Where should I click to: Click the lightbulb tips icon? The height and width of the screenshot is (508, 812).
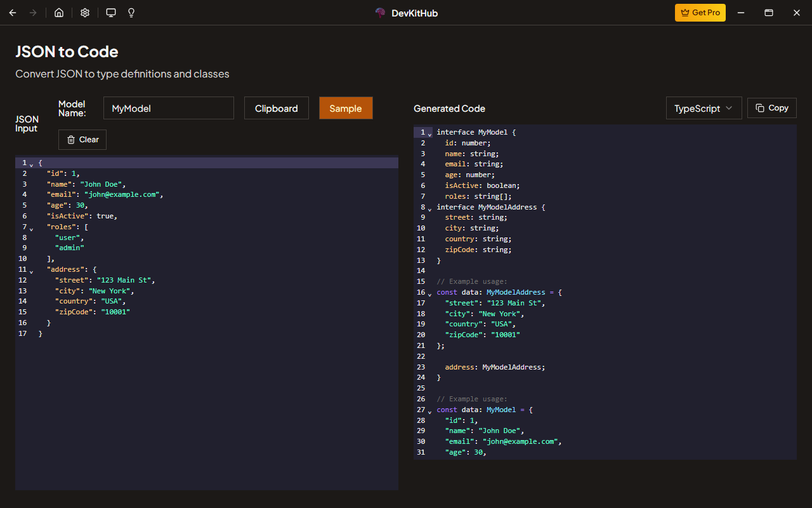point(132,13)
